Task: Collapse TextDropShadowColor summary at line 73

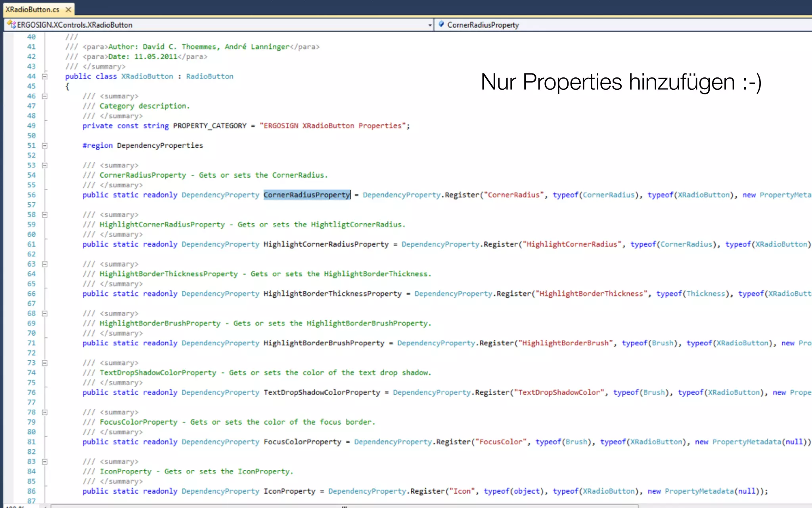Action: tap(45, 363)
